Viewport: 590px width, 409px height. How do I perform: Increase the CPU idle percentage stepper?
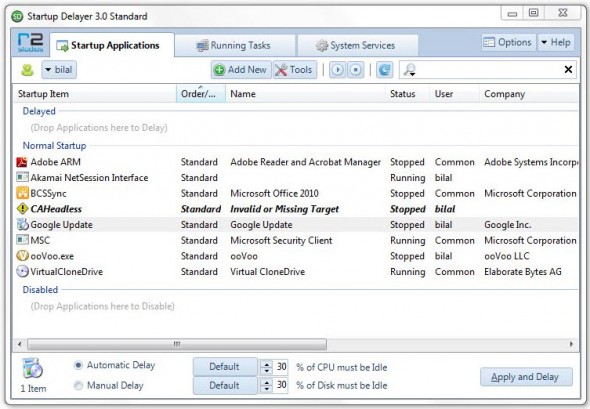(267, 364)
